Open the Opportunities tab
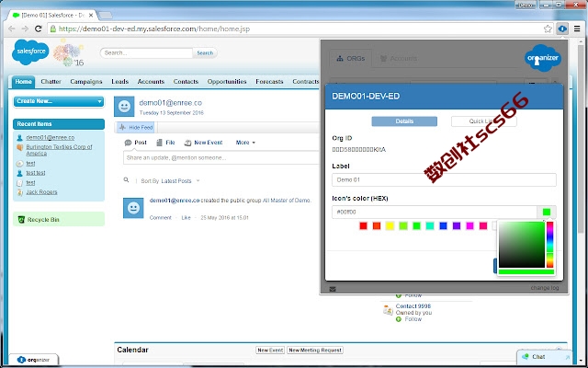Screen dimensions: 588x368 pos(227,82)
